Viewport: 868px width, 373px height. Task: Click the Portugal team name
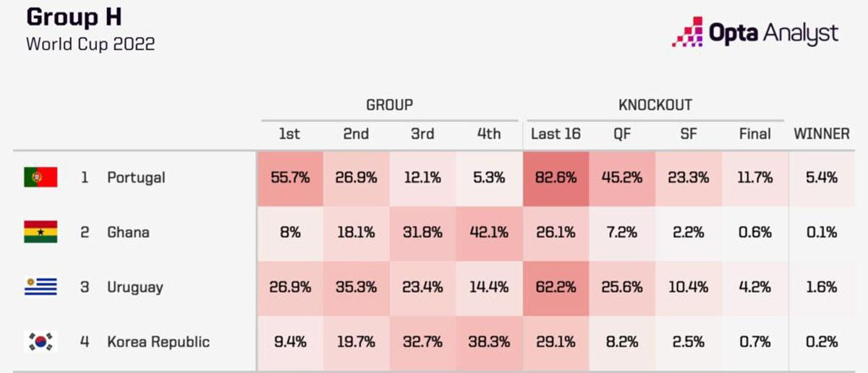[136, 177]
